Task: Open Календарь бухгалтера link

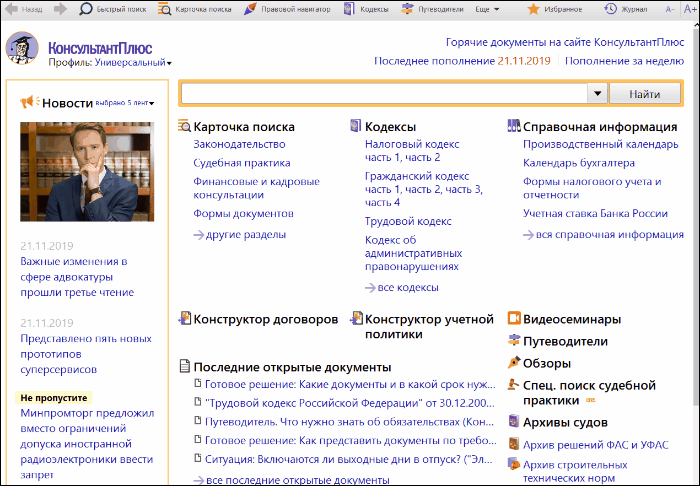Action: tap(579, 163)
